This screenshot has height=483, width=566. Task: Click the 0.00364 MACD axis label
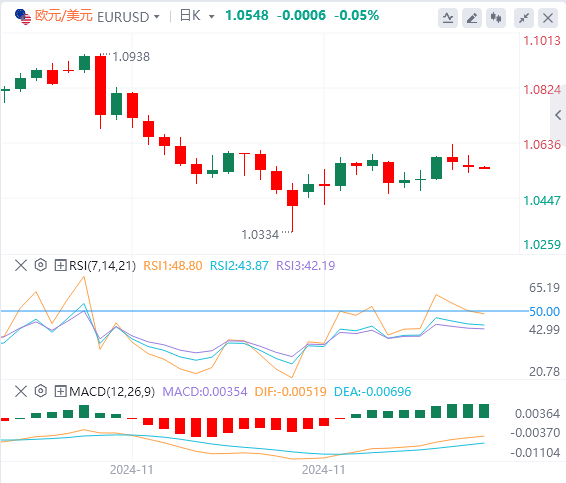point(537,414)
